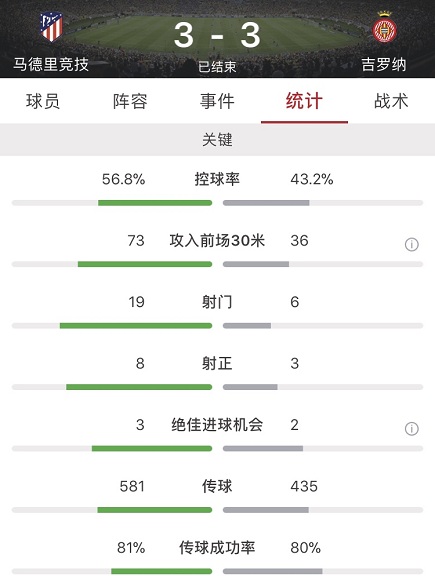This screenshot has height=576, width=435.
Task: Tap the 已结束 match status label
Action: [x=217, y=66]
